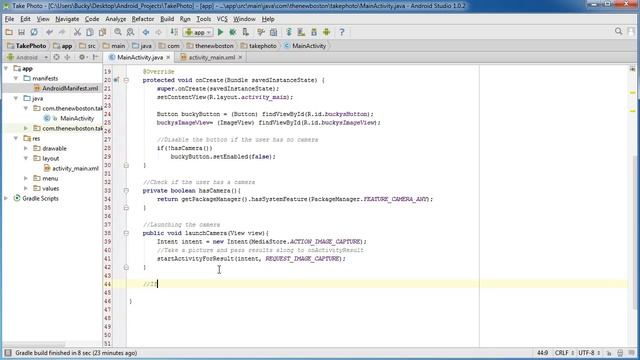This screenshot has height=360, width=640.
Task: Click the Find magnifier icon
Action: [x=118, y=32]
